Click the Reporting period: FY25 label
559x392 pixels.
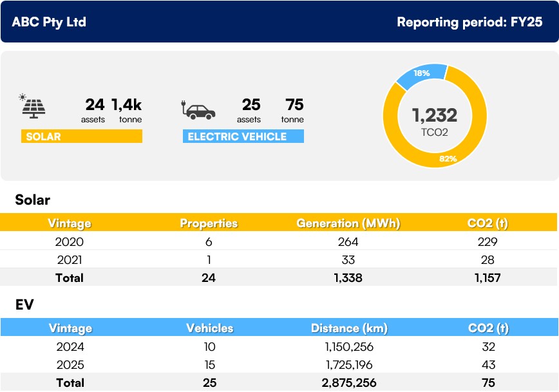coord(469,22)
